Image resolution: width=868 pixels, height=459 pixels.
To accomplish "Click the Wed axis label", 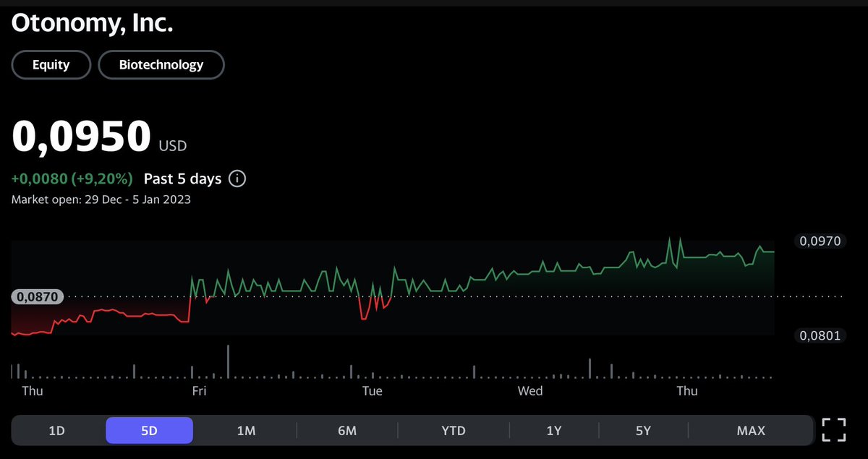I will [530, 390].
